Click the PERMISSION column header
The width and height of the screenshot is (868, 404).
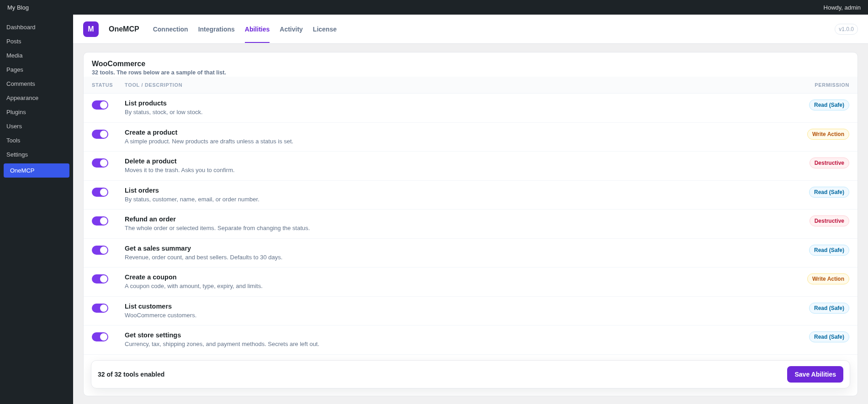[832, 85]
